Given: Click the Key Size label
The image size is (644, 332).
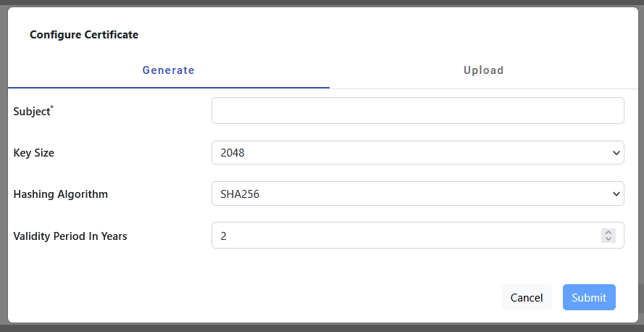Looking at the screenshot, I should (x=34, y=153).
